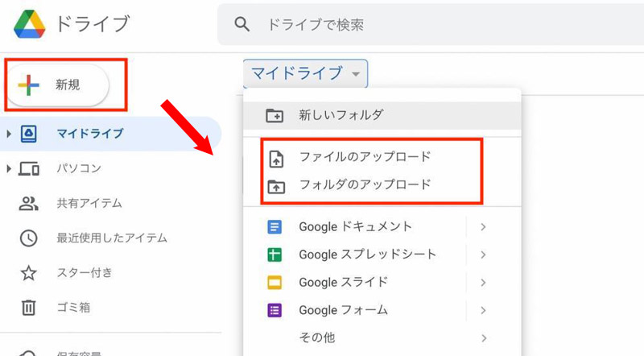Click the 最近使用したアイテム clock icon

(x=29, y=238)
